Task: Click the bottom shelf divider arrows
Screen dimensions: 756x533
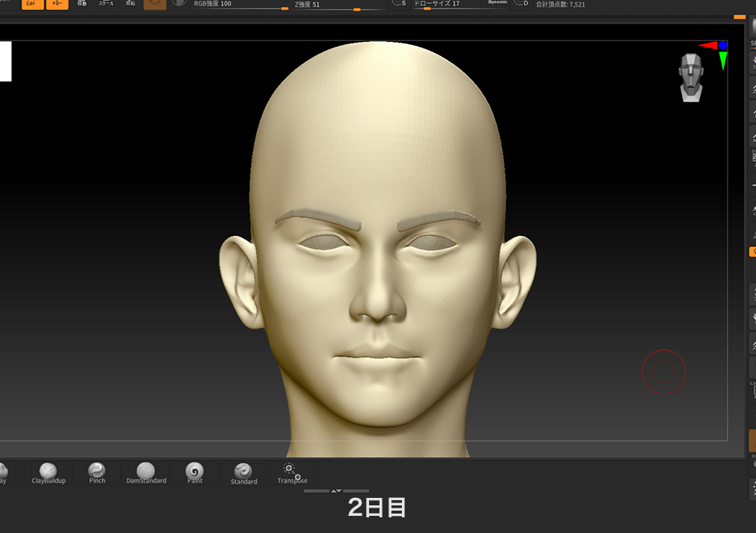Action: pyautogui.click(x=336, y=491)
